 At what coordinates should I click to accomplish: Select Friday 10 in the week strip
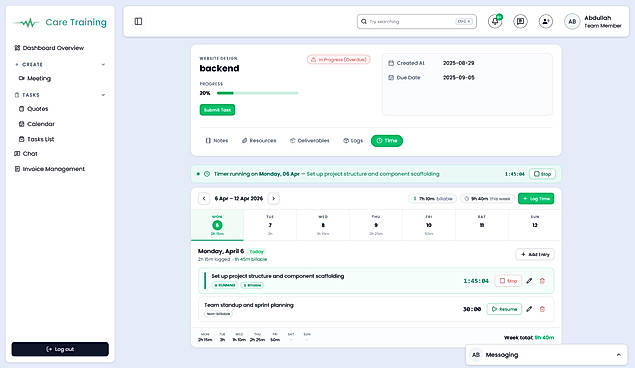(x=429, y=225)
